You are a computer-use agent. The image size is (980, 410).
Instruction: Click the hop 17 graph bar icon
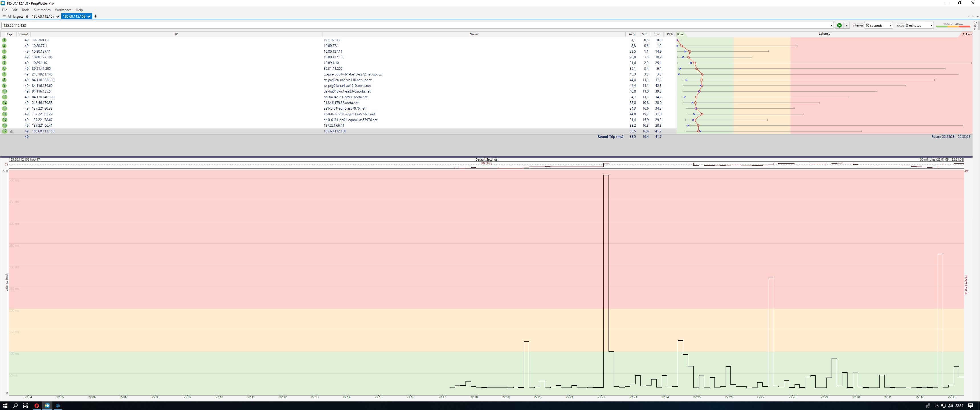[12, 131]
